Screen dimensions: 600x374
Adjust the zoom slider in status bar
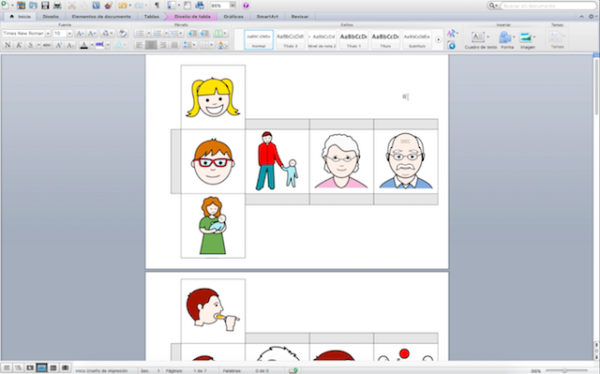pyautogui.click(x=565, y=370)
